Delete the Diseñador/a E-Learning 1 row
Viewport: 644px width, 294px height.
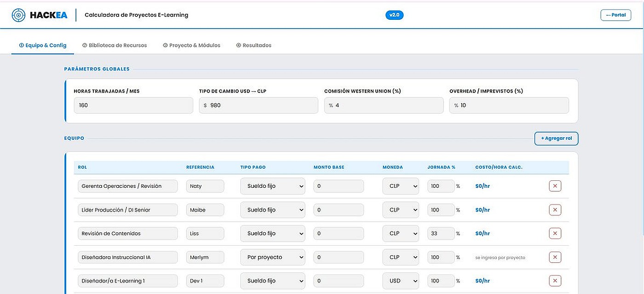[555, 281]
